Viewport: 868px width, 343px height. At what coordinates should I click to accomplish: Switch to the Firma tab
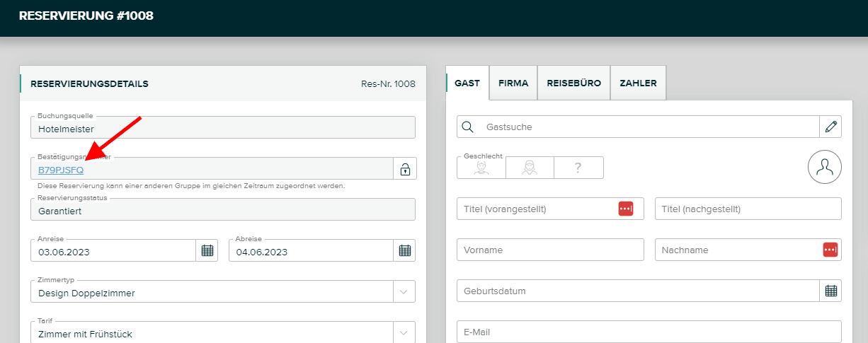point(513,83)
